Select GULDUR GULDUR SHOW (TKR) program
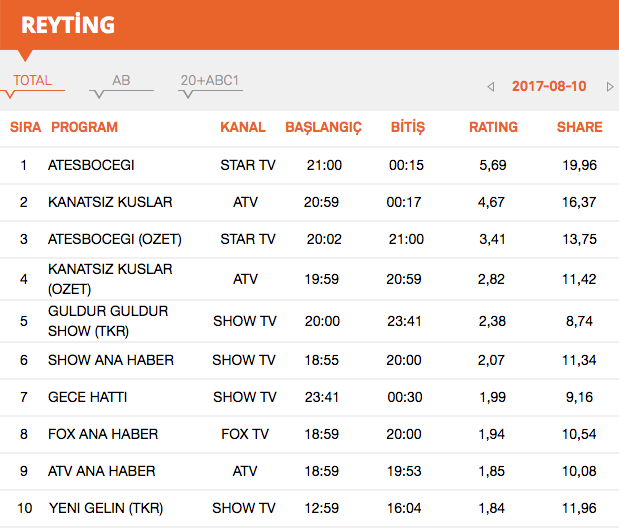Image resolution: width=619 pixels, height=528 pixels. (x=108, y=321)
